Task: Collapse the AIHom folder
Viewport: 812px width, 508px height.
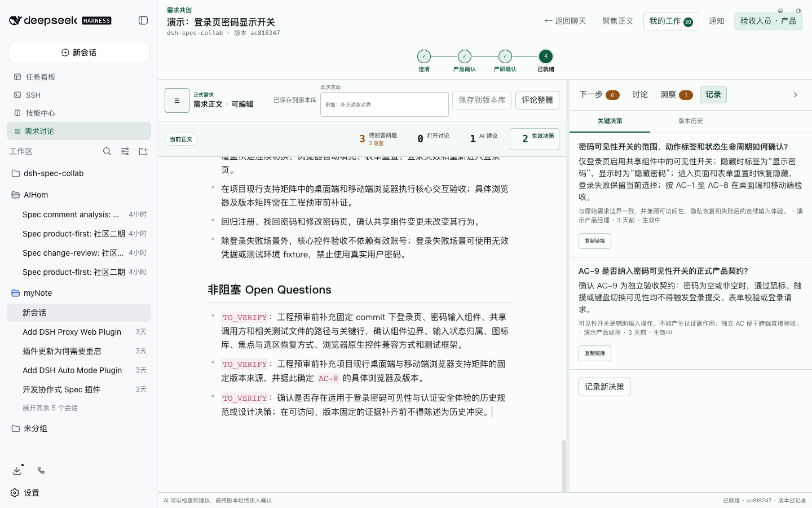Action: click(79, 195)
